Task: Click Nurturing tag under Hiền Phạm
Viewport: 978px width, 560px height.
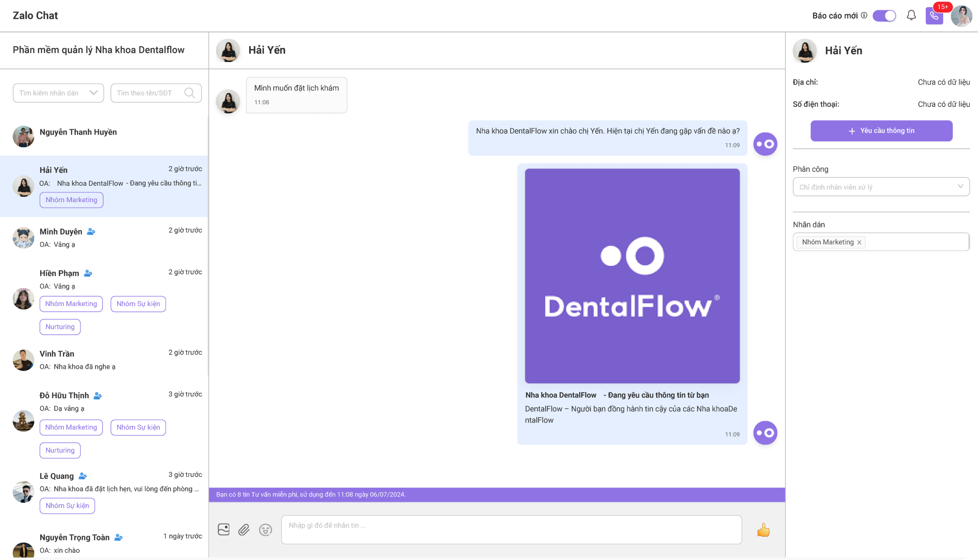Action: 60,327
